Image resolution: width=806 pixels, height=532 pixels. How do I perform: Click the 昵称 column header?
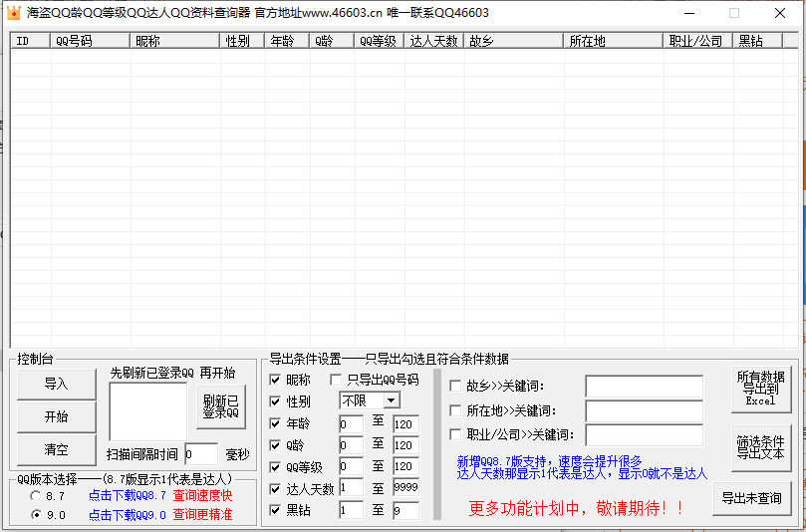pyautogui.click(x=175, y=41)
